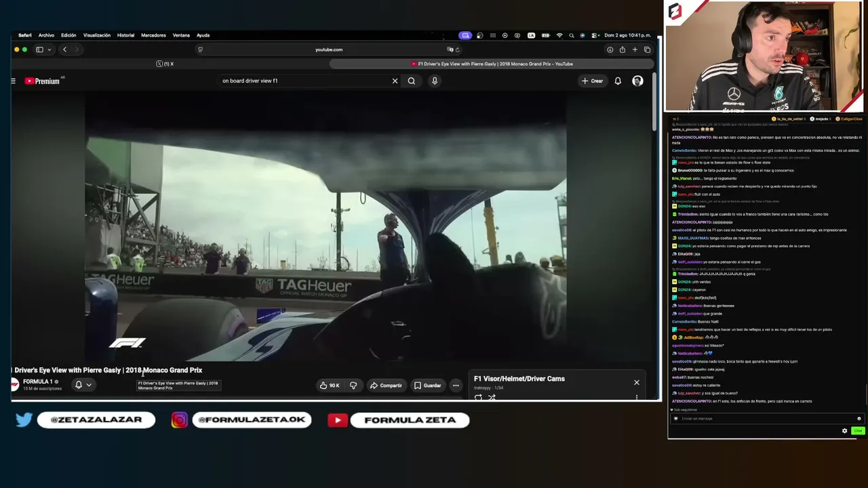The width and height of the screenshot is (868, 488).
Task: Toggle playlist loop
Action: 478,398
